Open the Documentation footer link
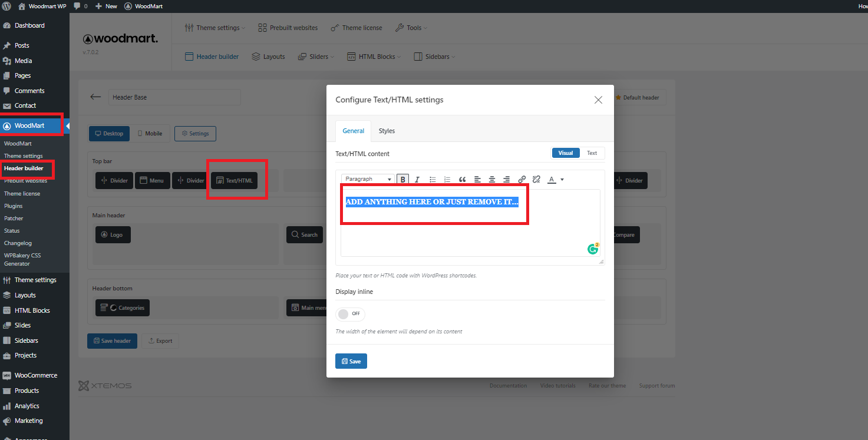 click(508, 386)
